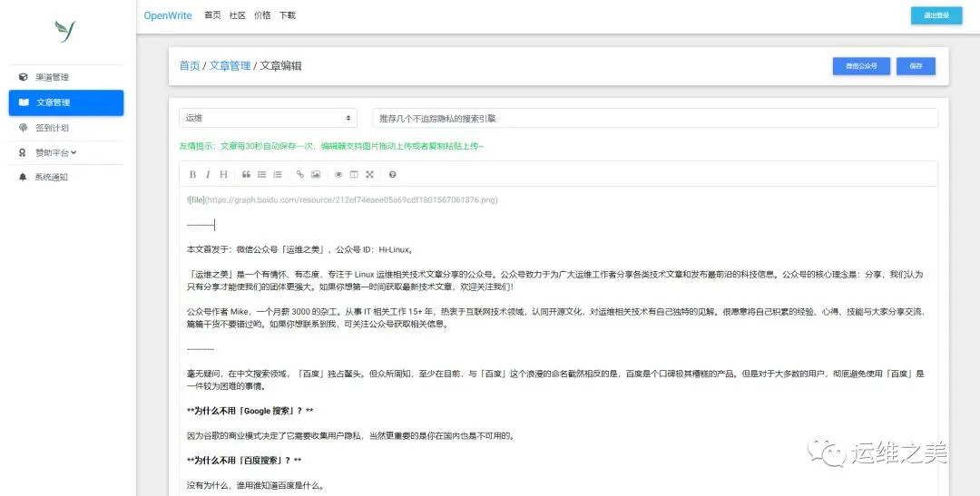The image size is (980, 496).
Task: Toggle bold formatting in editor toolbar
Action: tap(192, 174)
